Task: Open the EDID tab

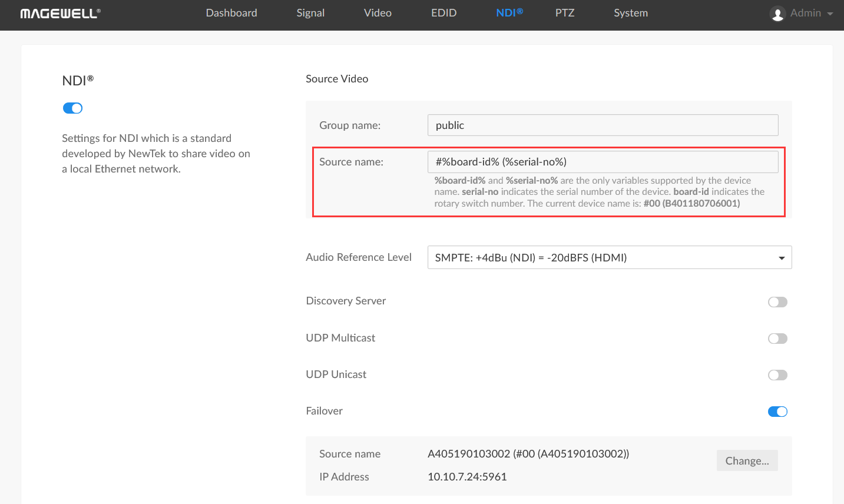Action: tap(443, 13)
